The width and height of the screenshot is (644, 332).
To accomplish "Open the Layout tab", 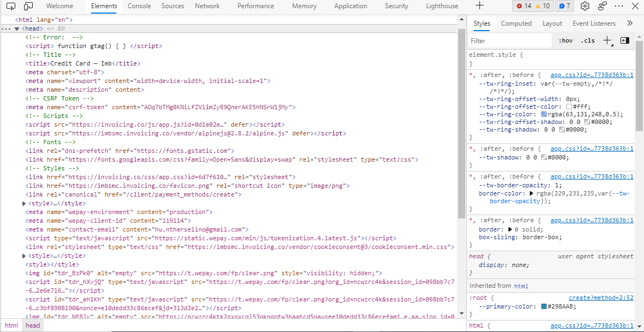I will coord(552,23).
